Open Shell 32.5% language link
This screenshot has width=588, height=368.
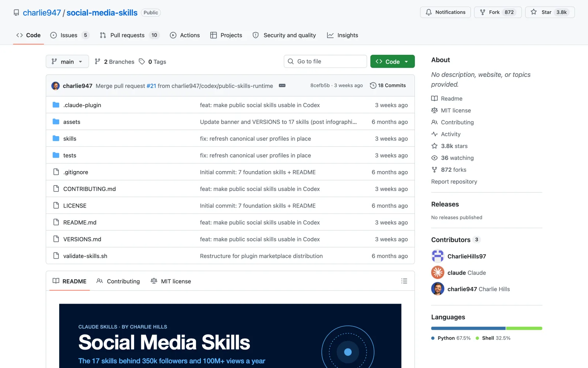[493, 338]
